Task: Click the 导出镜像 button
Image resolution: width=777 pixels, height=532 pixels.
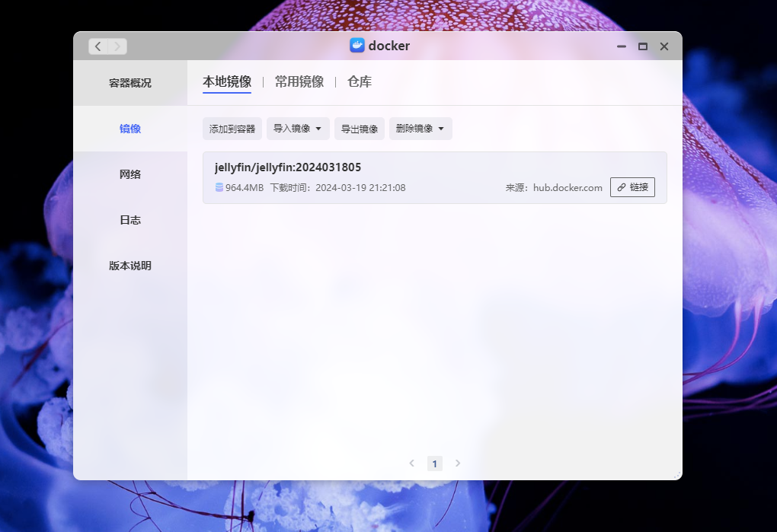Action: tap(360, 129)
